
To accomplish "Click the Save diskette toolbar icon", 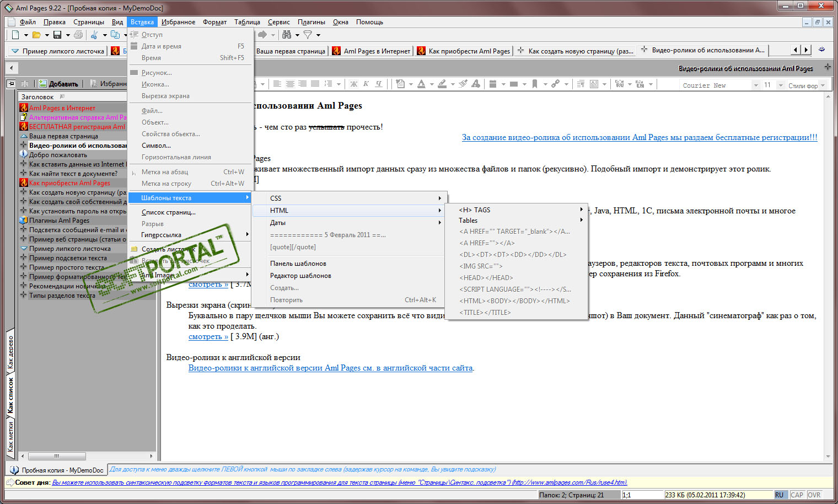I will (x=57, y=35).
